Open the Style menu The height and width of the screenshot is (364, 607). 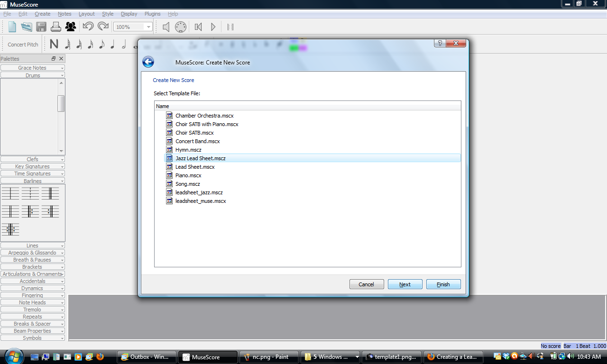point(108,14)
